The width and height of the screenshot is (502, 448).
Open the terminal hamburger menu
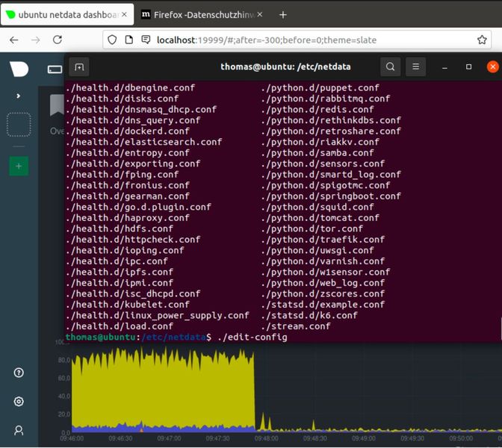pos(415,66)
